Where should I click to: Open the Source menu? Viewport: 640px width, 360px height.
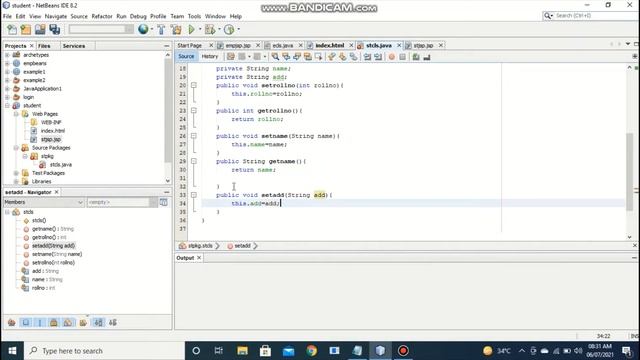click(79, 16)
